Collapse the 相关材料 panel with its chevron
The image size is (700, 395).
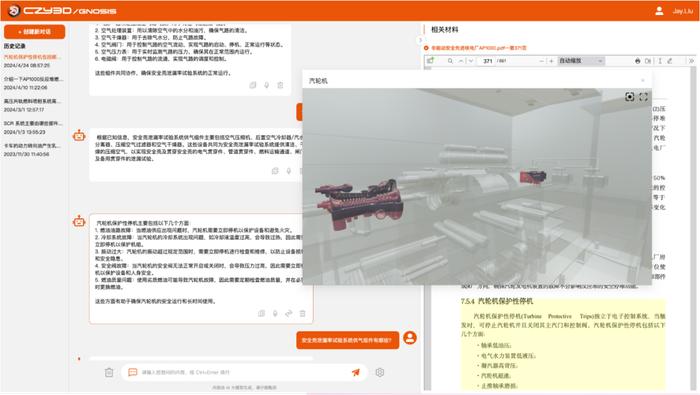[420, 40]
